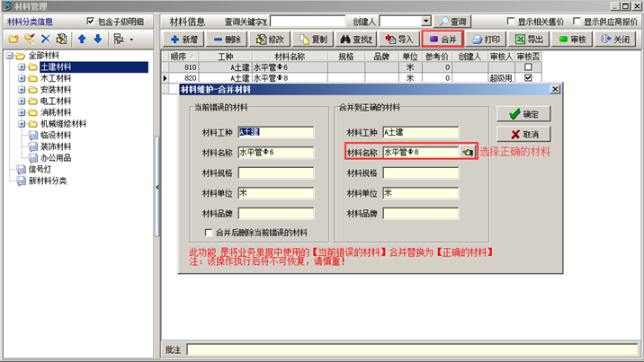The image size is (644, 362).
Task: Click the blue move-up arrow in category toolbar
Action: point(81,40)
